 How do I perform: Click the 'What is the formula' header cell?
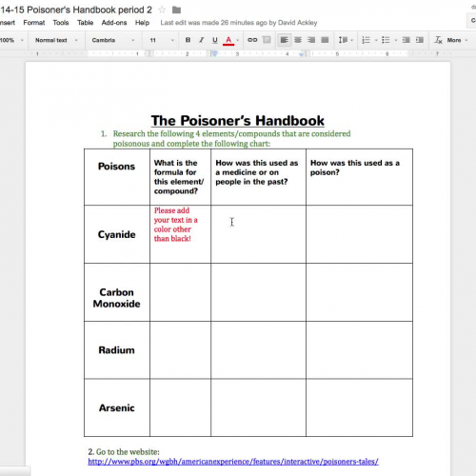click(179, 177)
